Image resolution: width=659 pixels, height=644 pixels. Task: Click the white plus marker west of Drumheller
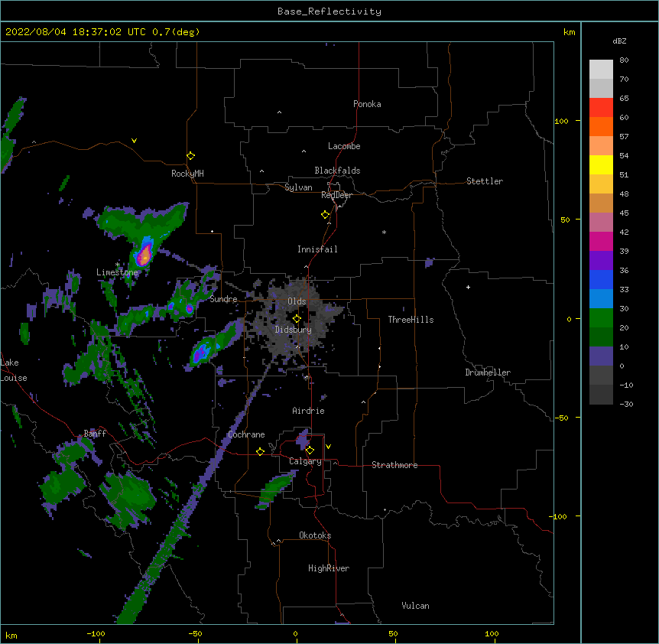(468, 287)
